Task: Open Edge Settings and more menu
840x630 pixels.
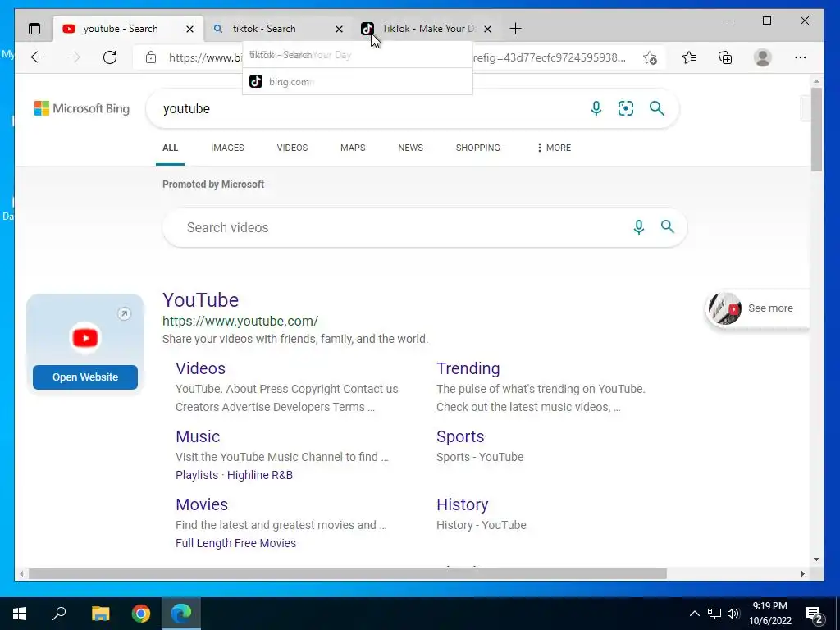Action: [801, 57]
